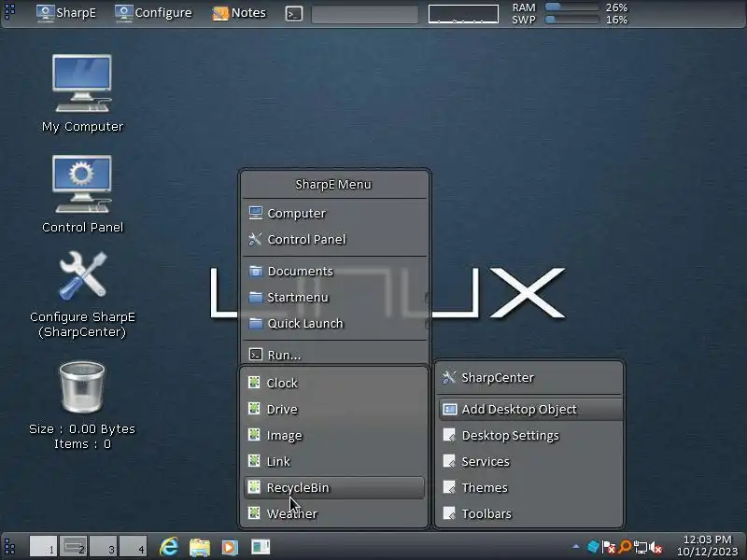This screenshot has width=747, height=560.
Task: Launch media player from taskbar
Action: [230, 547]
